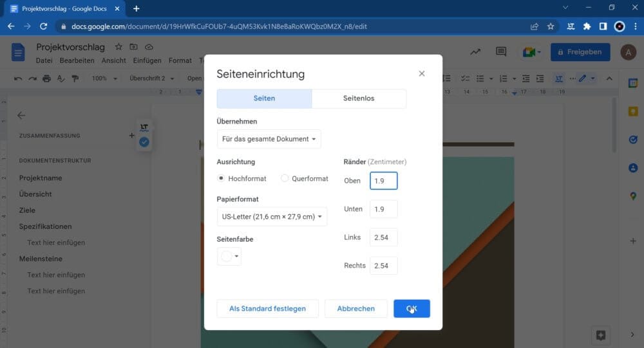Viewport: 644px width, 348px height.
Task: Open the activity dashboard trend icon
Action: tap(475, 52)
